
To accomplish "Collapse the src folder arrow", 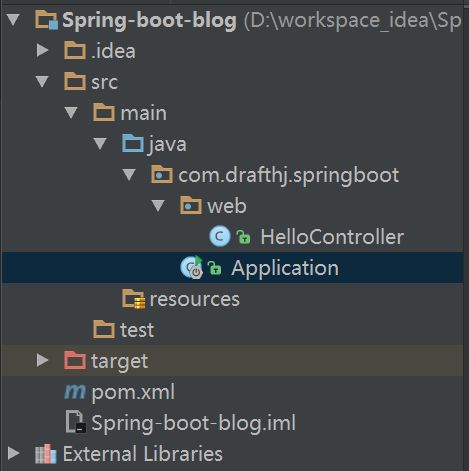I will click(x=42, y=82).
